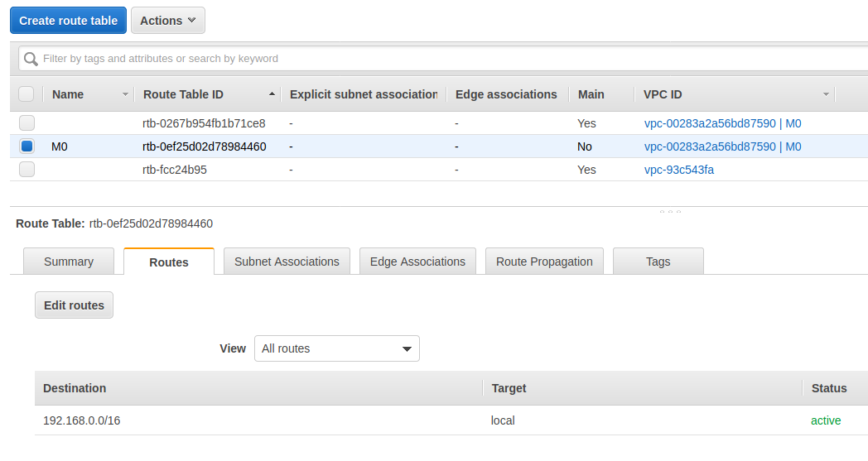Click the filter by tags search field
Image resolution: width=868 pixels, height=461 pixels.
tap(447, 59)
